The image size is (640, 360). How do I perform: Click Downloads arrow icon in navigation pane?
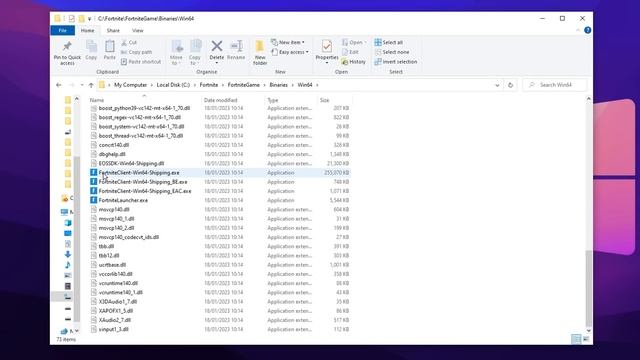click(x=68, y=254)
